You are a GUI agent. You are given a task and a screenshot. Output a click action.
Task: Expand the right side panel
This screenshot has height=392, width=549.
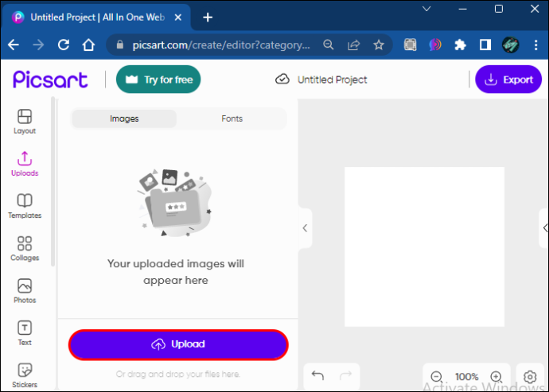click(x=544, y=228)
